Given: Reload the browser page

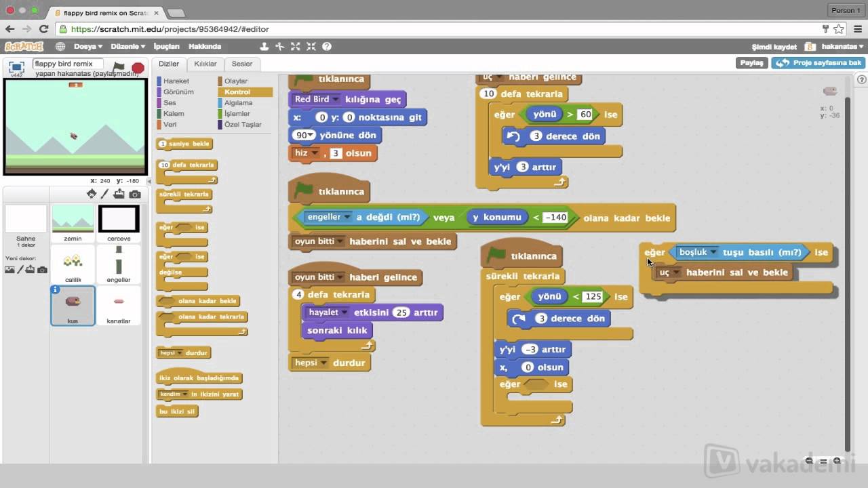Looking at the screenshot, I should tap(44, 29).
